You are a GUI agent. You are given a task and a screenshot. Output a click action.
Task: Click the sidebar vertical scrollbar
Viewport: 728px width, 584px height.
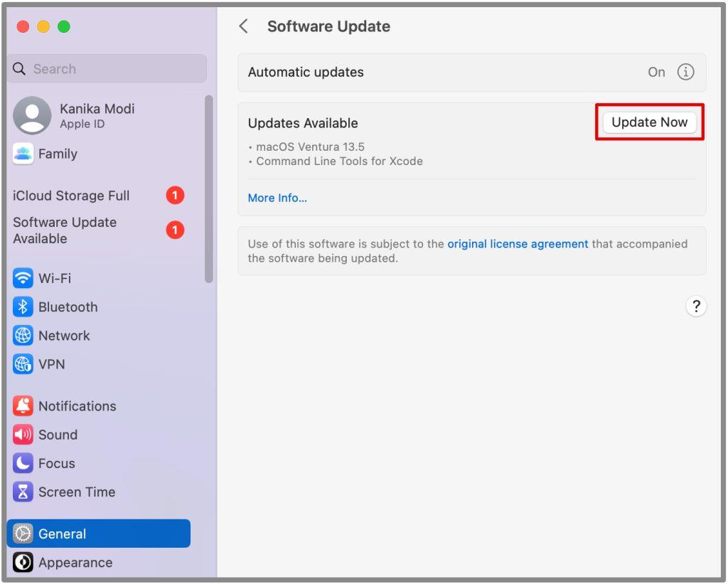coord(209,189)
